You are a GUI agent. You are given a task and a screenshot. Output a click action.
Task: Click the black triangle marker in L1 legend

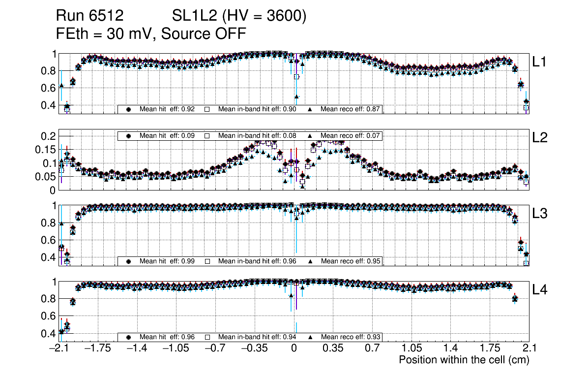click(310, 109)
